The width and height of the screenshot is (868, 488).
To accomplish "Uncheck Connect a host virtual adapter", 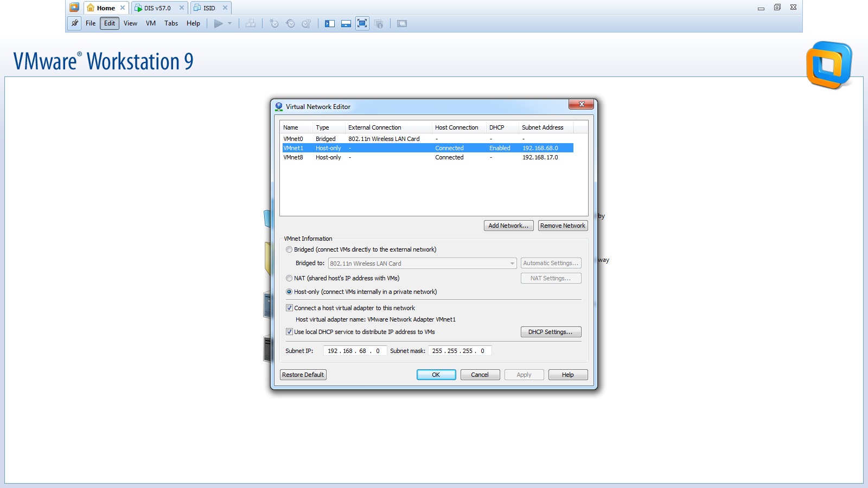I will (289, 308).
